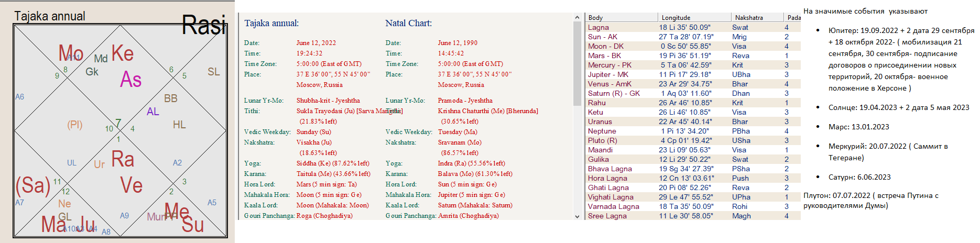The height and width of the screenshot is (243, 980).
Task: Click the date June 12, 1990
Action: [458, 43]
